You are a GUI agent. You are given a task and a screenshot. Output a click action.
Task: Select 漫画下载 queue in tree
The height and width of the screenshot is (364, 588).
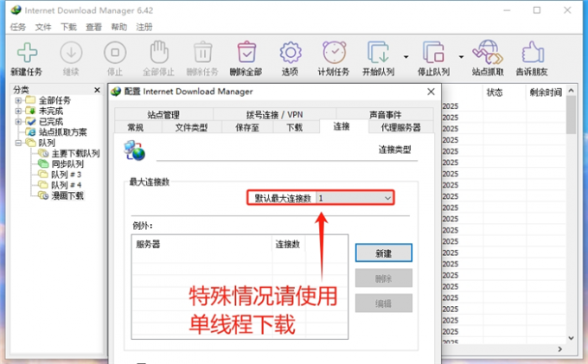[67, 195]
